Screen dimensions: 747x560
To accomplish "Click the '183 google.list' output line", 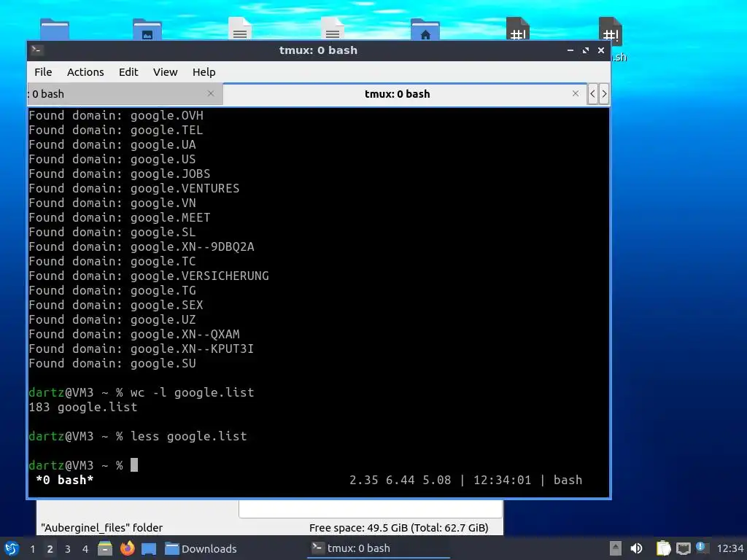I will tap(83, 407).
